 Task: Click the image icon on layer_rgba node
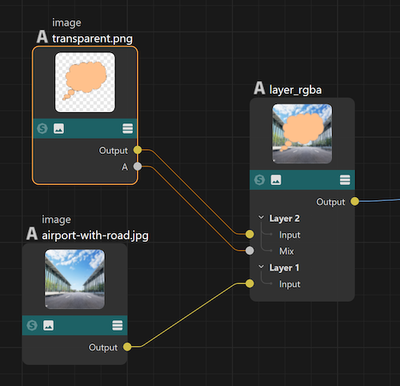276,180
